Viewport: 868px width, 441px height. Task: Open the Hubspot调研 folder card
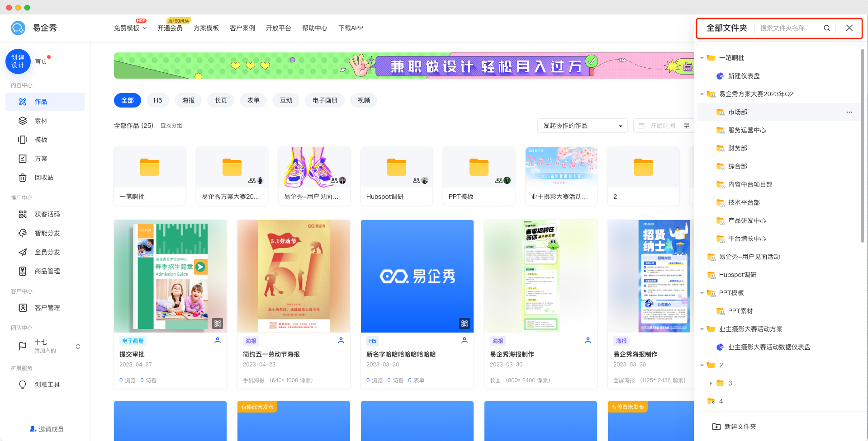point(397,176)
